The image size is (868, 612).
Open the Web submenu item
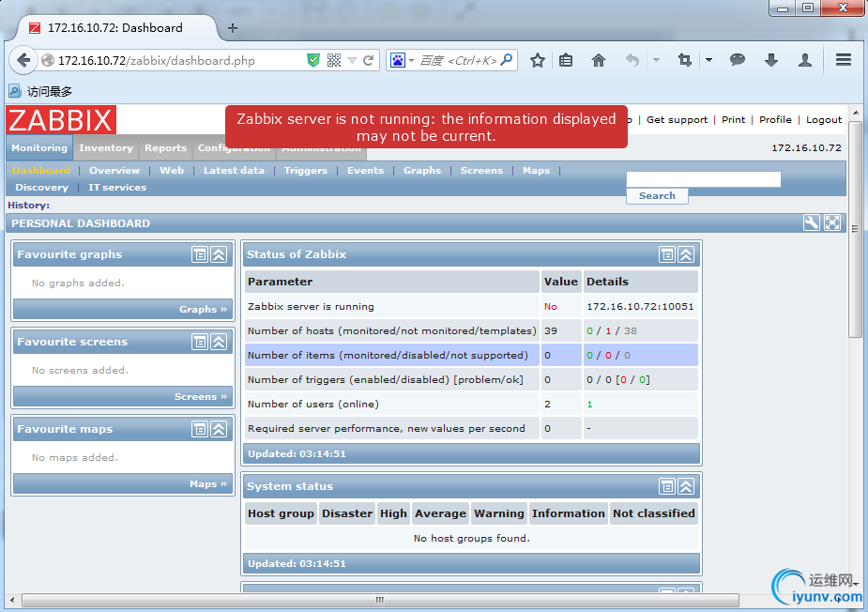click(x=172, y=171)
